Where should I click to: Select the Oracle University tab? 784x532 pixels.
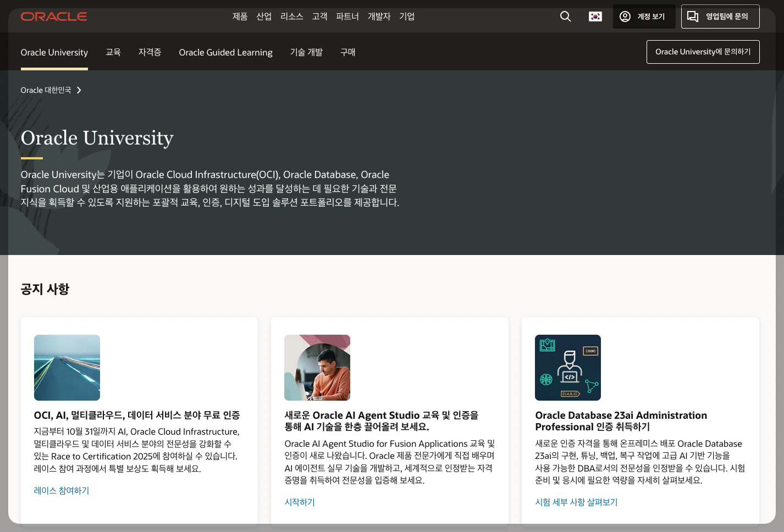pos(54,52)
